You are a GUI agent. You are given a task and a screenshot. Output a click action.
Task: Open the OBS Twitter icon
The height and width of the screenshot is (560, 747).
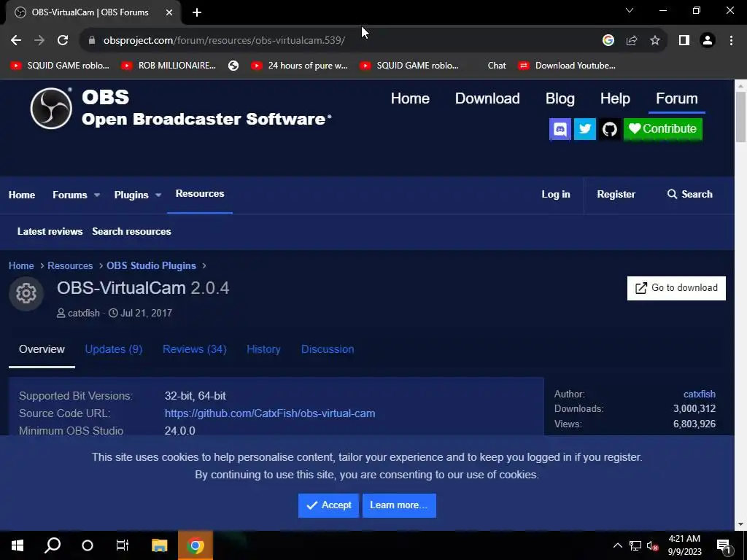point(584,129)
